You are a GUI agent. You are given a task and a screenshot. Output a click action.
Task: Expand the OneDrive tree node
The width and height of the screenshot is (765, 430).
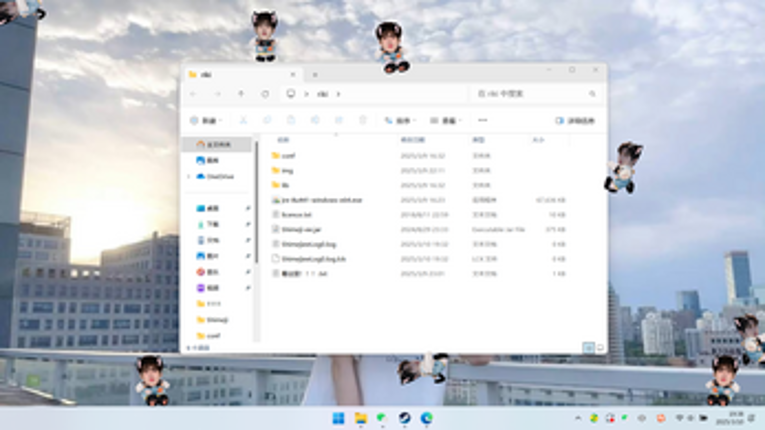[189, 176]
